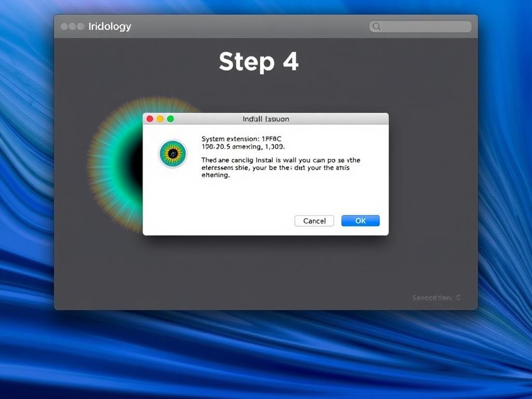Click the Iridology window title
The image size is (532, 399).
(110, 26)
